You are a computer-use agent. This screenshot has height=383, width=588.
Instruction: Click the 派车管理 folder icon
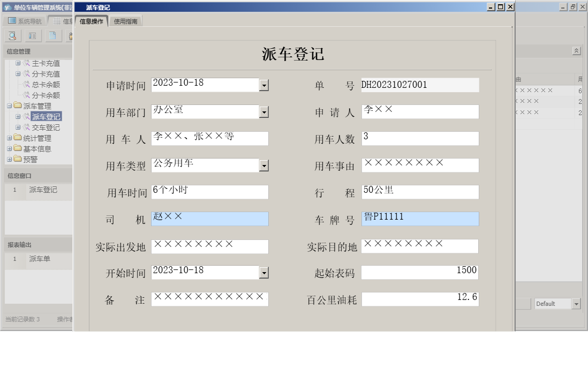[18, 106]
